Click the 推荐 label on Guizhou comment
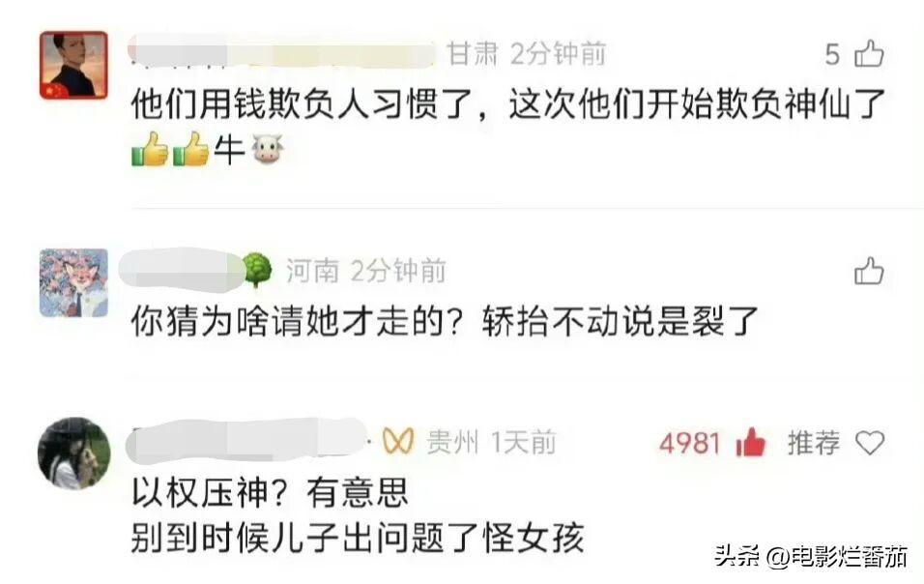 click(814, 443)
